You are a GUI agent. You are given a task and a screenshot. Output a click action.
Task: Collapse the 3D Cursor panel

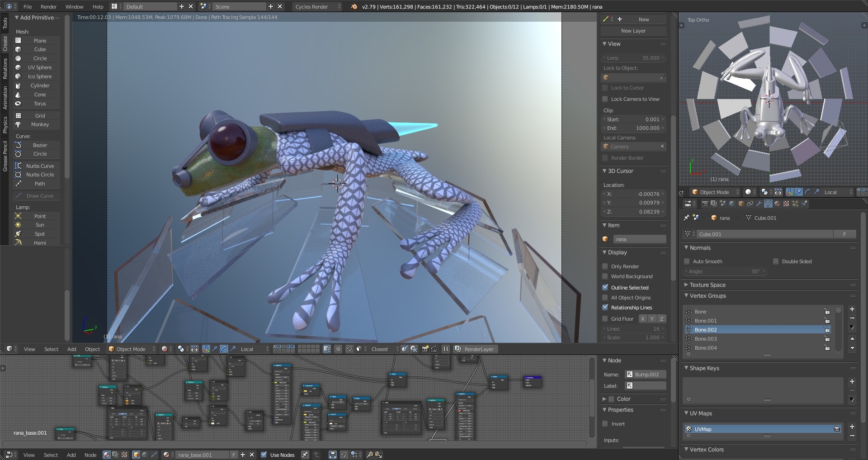coord(604,171)
